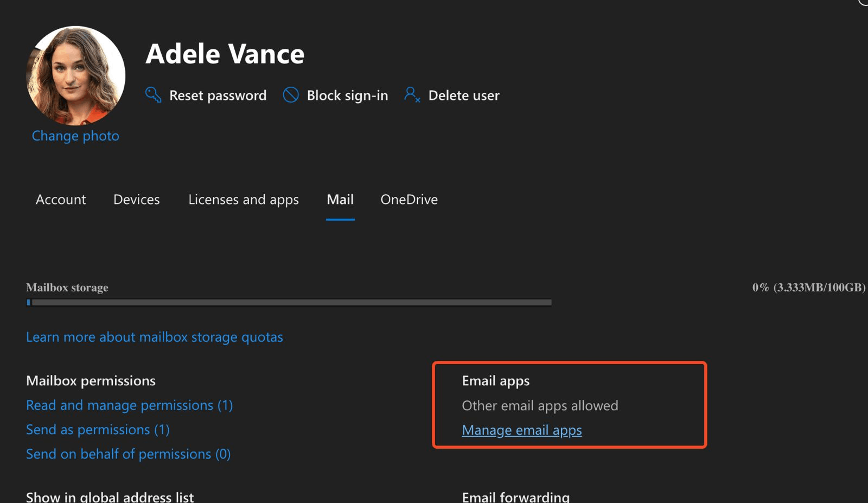The image size is (868, 503).
Task: Click the Send as permissions link
Action: [x=98, y=430]
